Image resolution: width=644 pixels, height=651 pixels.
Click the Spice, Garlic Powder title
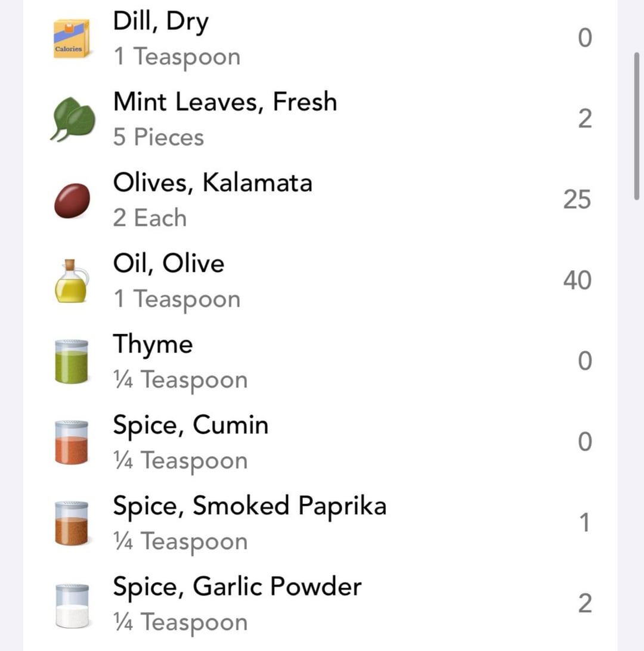click(x=237, y=587)
